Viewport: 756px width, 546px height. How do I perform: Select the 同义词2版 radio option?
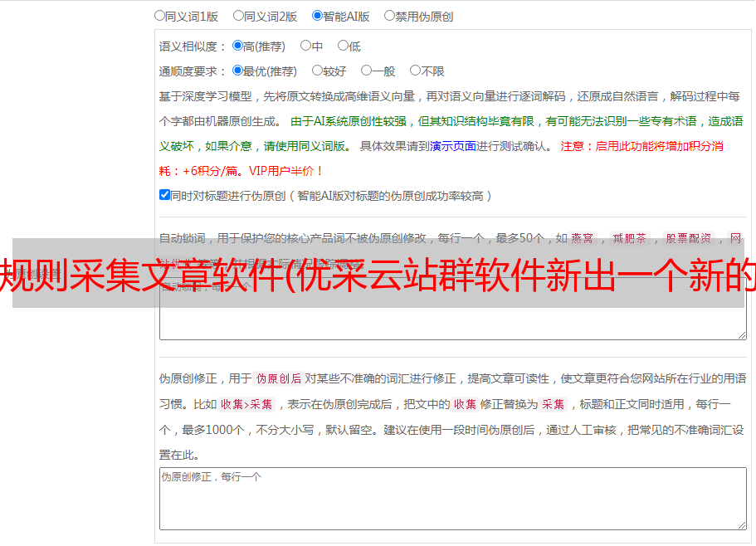pos(238,16)
